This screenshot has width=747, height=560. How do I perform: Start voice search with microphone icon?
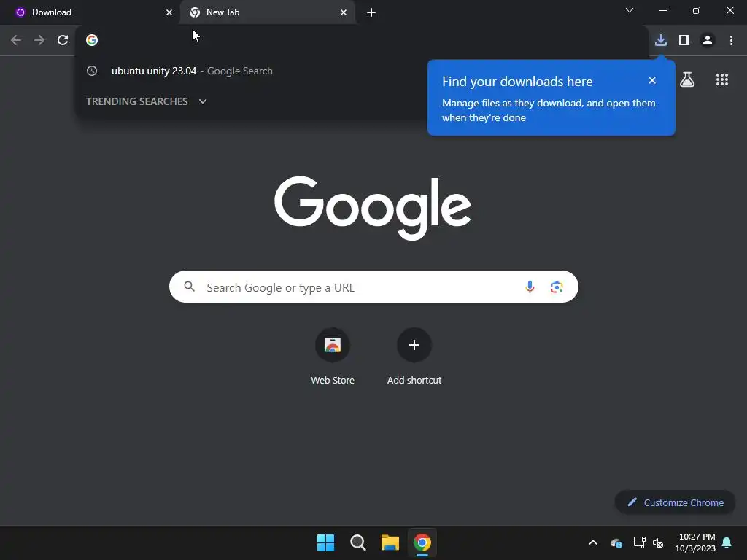530,287
